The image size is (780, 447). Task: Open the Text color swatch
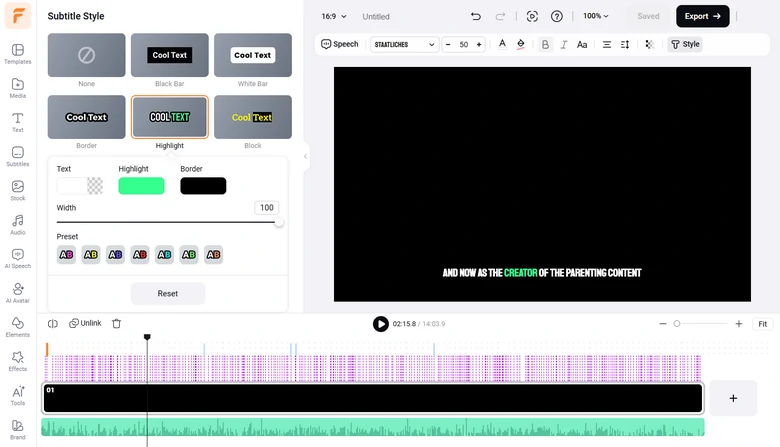pos(80,186)
